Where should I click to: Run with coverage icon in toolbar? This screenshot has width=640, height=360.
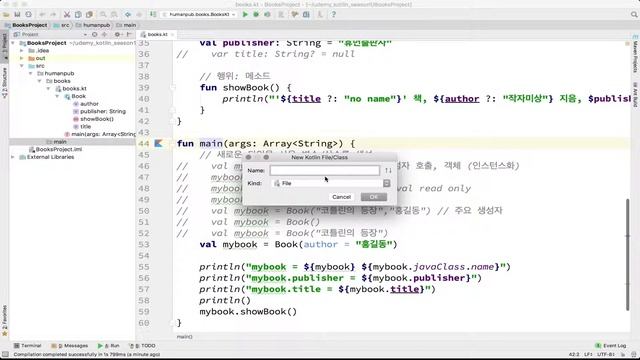coord(267,14)
